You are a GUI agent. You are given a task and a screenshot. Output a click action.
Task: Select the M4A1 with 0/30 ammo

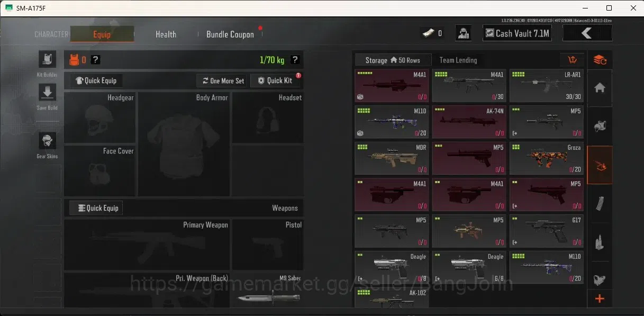point(469,86)
